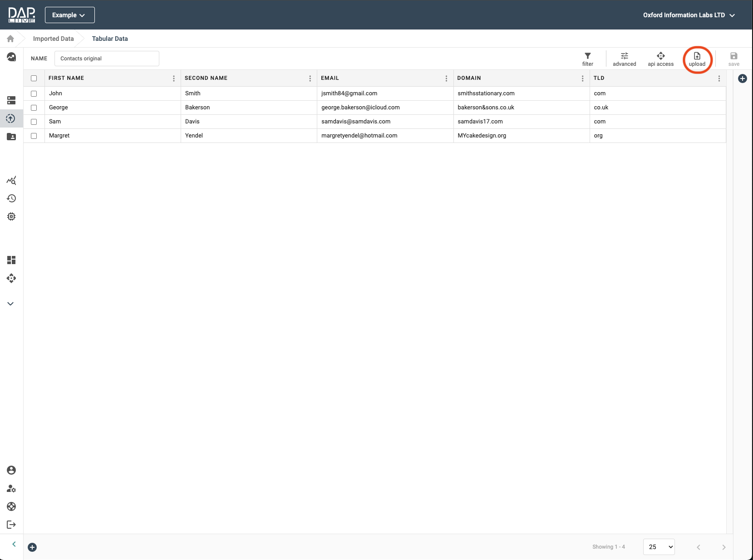Screen dimensions: 753x560
Task: Click the save button
Action: pyautogui.click(x=733, y=59)
